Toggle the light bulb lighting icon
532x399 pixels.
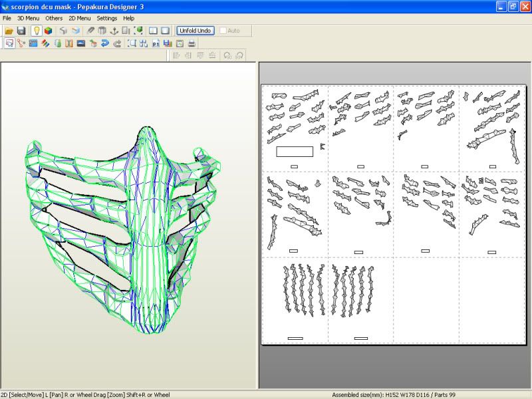click(37, 31)
